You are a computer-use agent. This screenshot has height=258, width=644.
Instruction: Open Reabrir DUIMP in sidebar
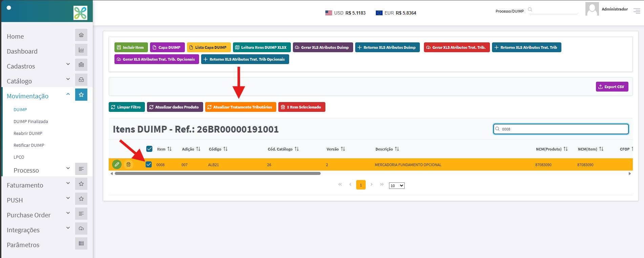(28, 133)
